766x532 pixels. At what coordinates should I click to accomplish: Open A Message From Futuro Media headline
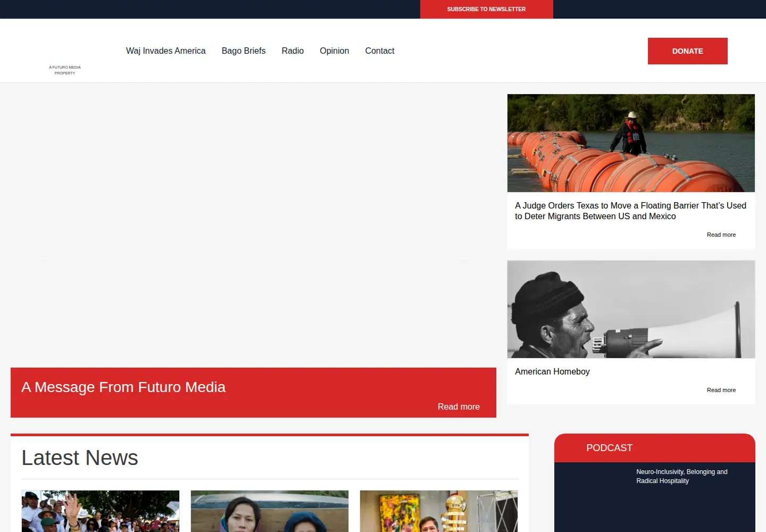click(123, 387)
